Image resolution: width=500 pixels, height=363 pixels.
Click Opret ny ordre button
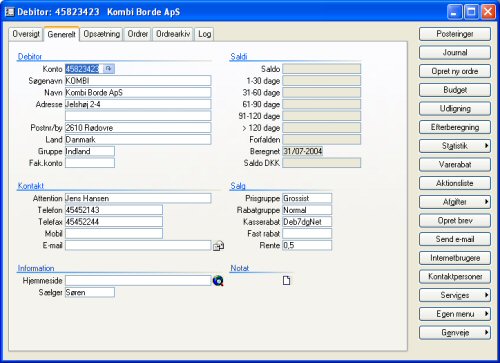pos(455,71)
